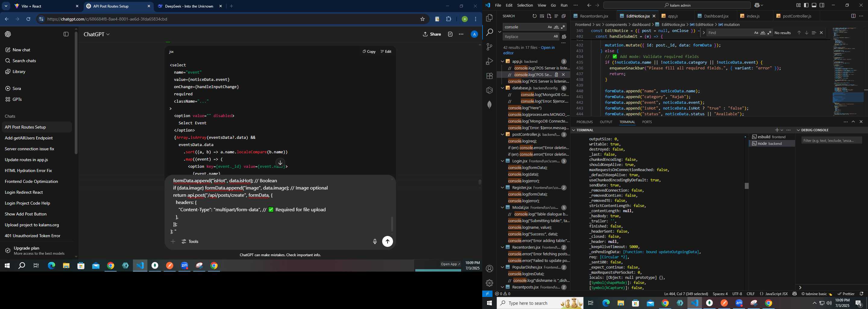Go to next match in Find widget
Image resolution: width=868 pixels, height=309 pixels.
pyautogui.click(x=806, y=33)
